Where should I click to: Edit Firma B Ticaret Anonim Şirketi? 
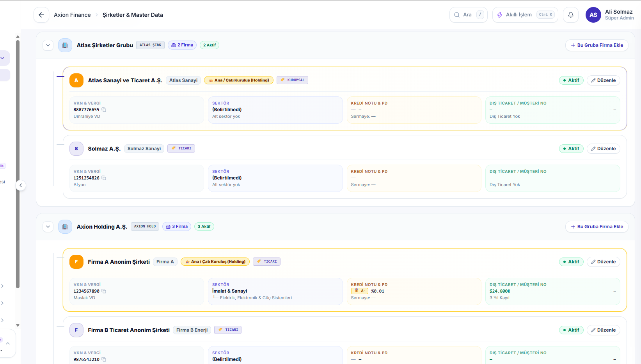(603, 330)
